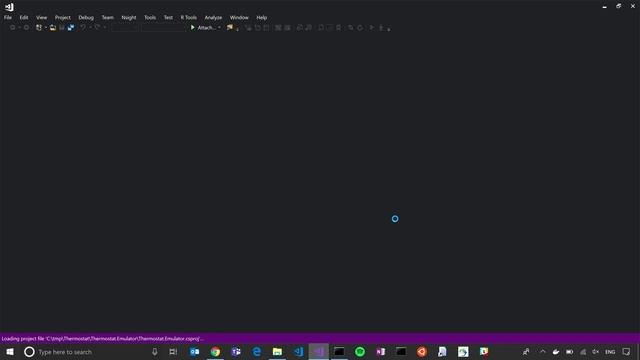
Task: Click the Redo toolbar icon
Action: (97, 28)
